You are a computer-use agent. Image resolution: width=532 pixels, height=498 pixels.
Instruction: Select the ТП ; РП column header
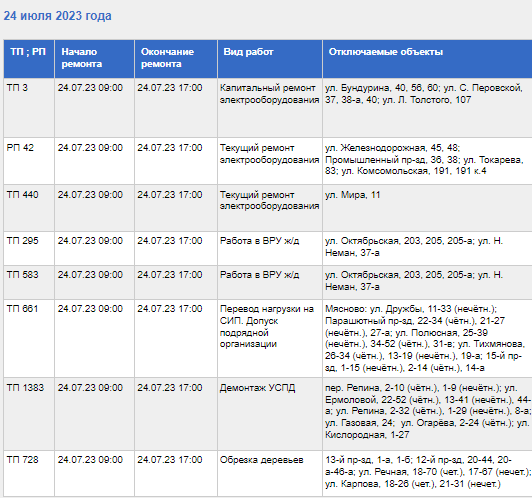click(29, 59)
